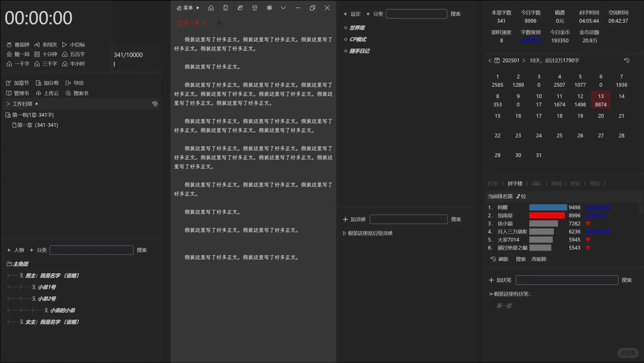Switch to the 挖坑 tab
This screenshot has height=363, width=644.
pyautogui.click(x=595, y=184)
